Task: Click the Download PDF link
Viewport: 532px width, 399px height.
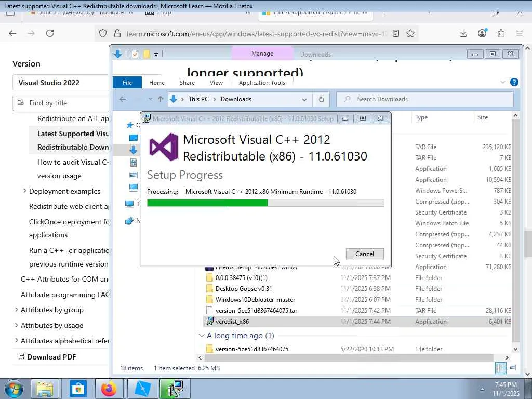Action: pos(47,357)
